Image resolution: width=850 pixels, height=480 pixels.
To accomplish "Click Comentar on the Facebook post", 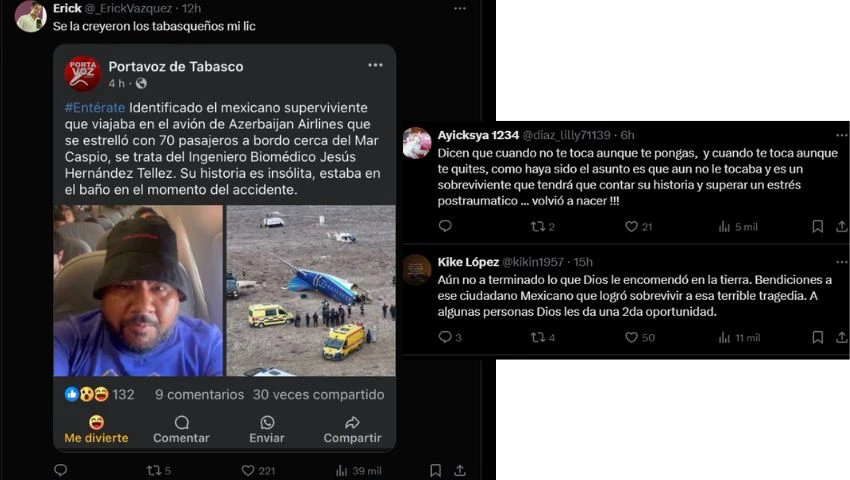I will (x=181, y=430).
